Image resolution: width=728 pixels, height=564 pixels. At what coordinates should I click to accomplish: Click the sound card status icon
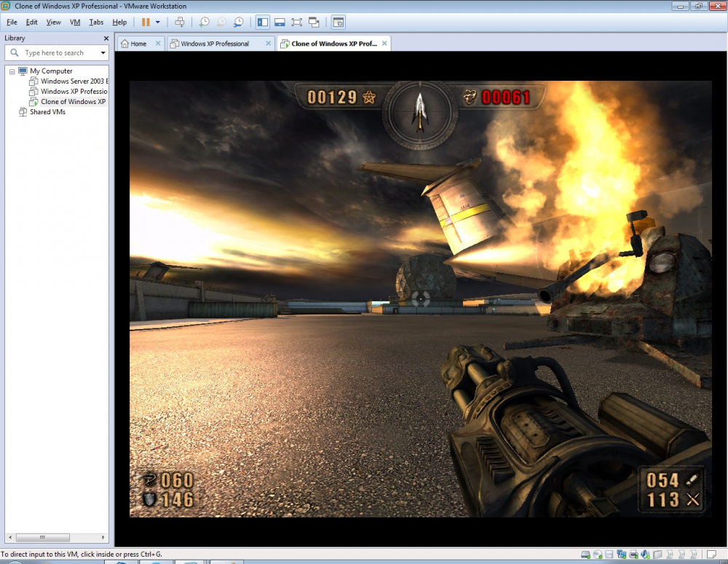click(x=646, y=555)
